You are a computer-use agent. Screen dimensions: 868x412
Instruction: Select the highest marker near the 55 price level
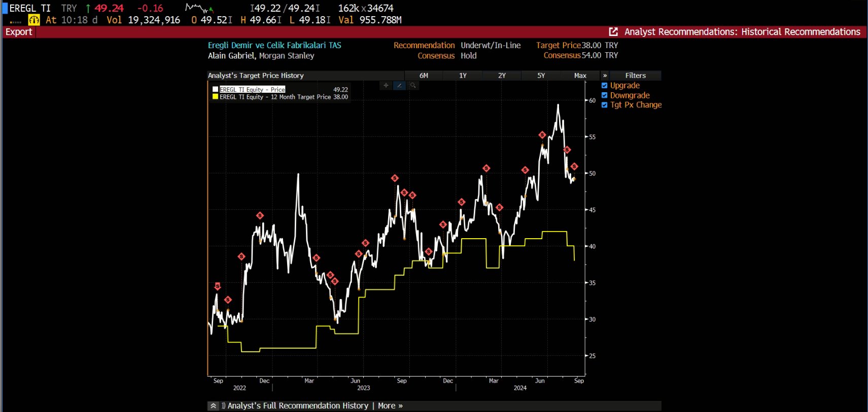pos(542,135)
